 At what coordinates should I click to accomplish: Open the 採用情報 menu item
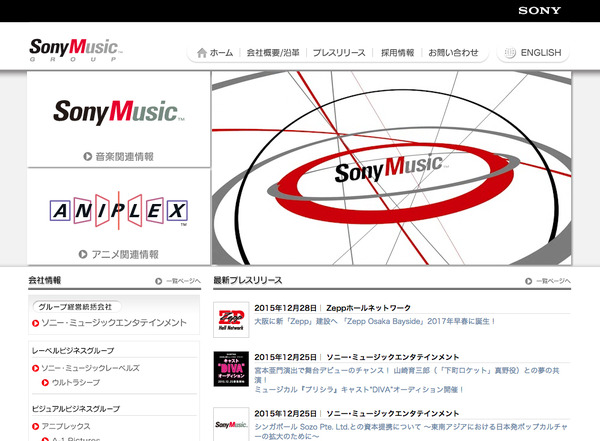coord(397,53)
